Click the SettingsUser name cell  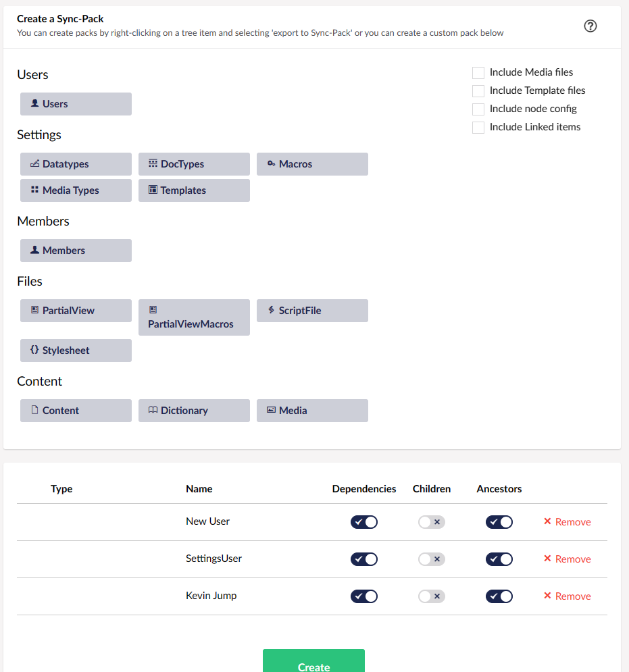click(x=213, y=559)
